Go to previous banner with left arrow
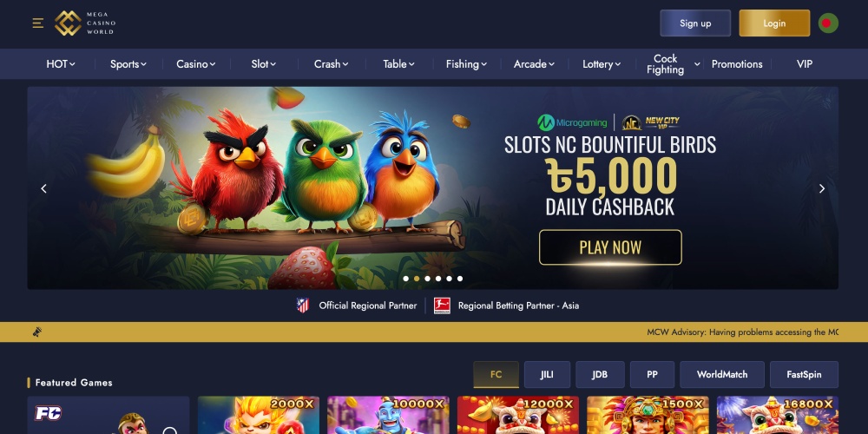This screenshot has width=868, height=434. [43, 188]
